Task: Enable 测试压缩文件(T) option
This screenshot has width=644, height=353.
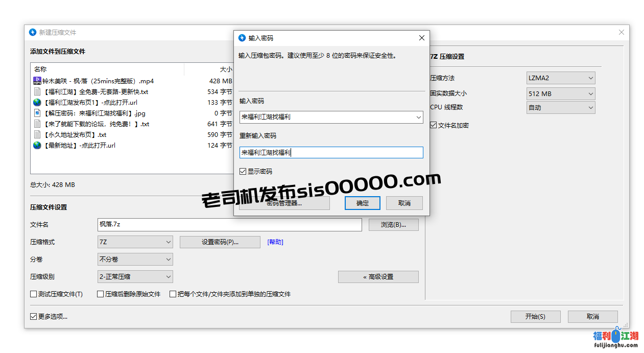Action: [x=33, y=294]
